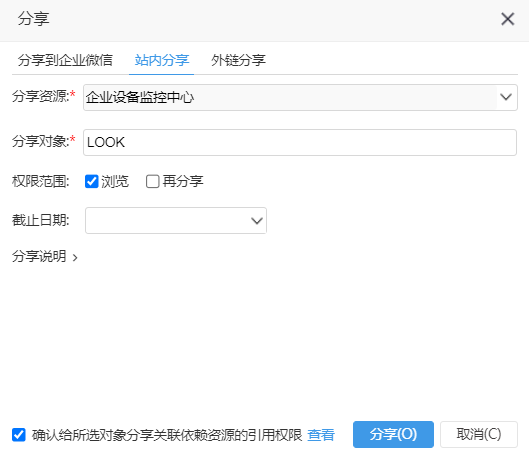Viewport: 529px width, 455px height.
Task: Open the 查看 link
Action: tap(321, 435)
